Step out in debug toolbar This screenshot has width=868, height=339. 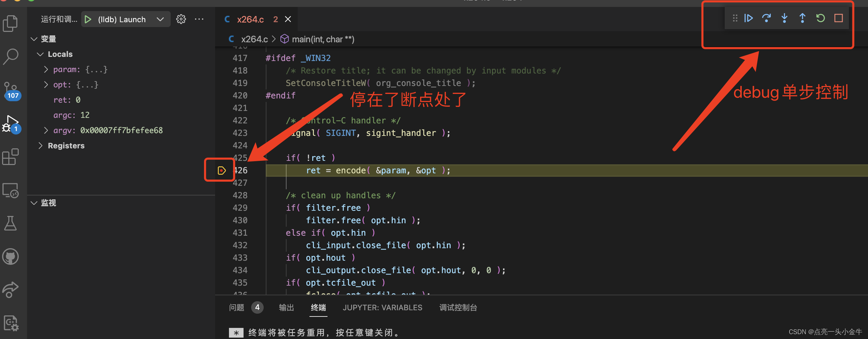[x=802, y=18]
